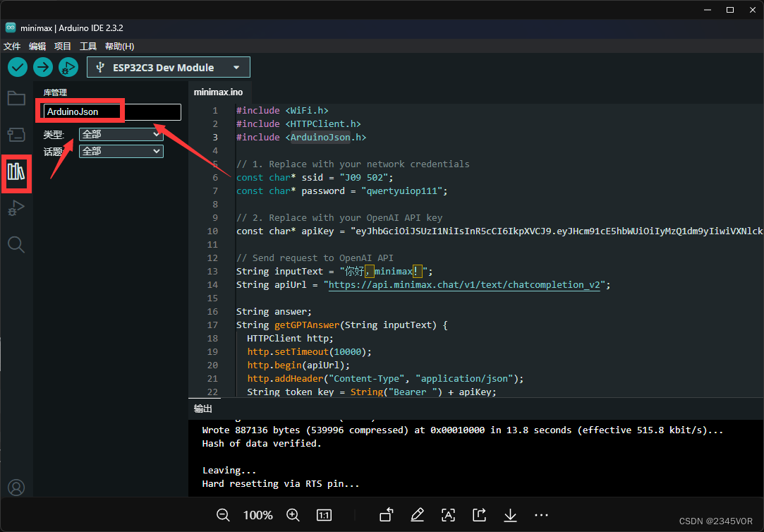Start the debugger from the toolbar

(68, 67)
